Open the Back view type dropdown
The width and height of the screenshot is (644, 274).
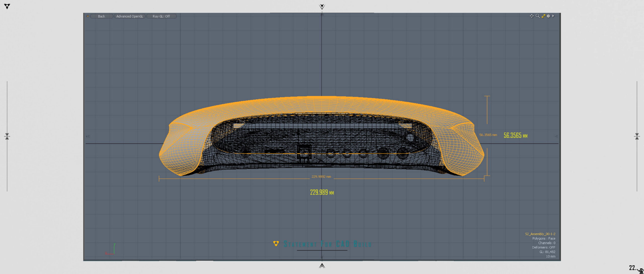[102, 16]
